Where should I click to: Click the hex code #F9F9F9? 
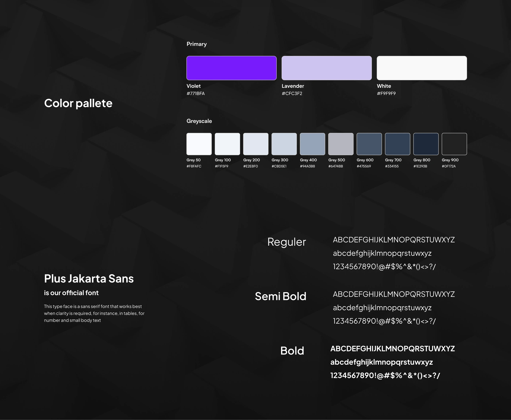pos(386,93)
